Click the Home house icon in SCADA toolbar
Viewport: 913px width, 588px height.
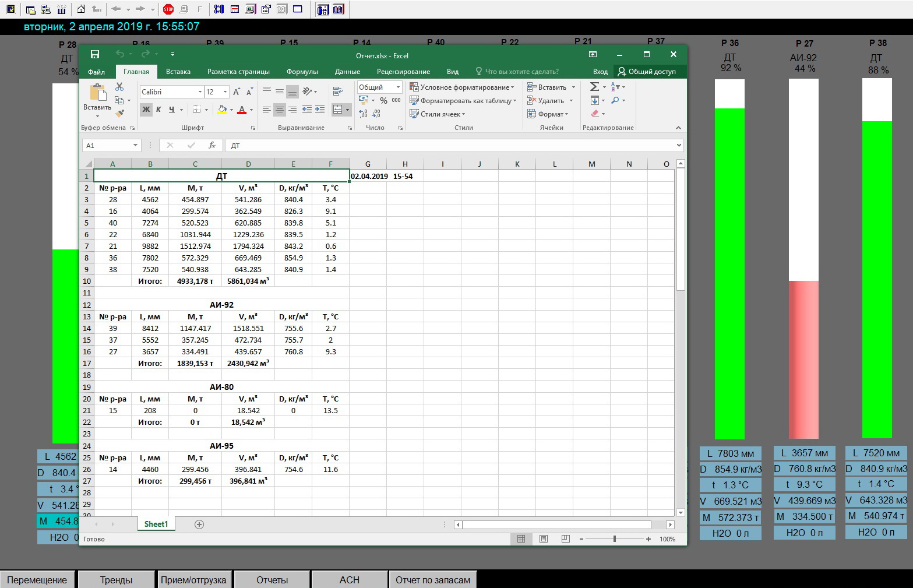pos(81,9)
